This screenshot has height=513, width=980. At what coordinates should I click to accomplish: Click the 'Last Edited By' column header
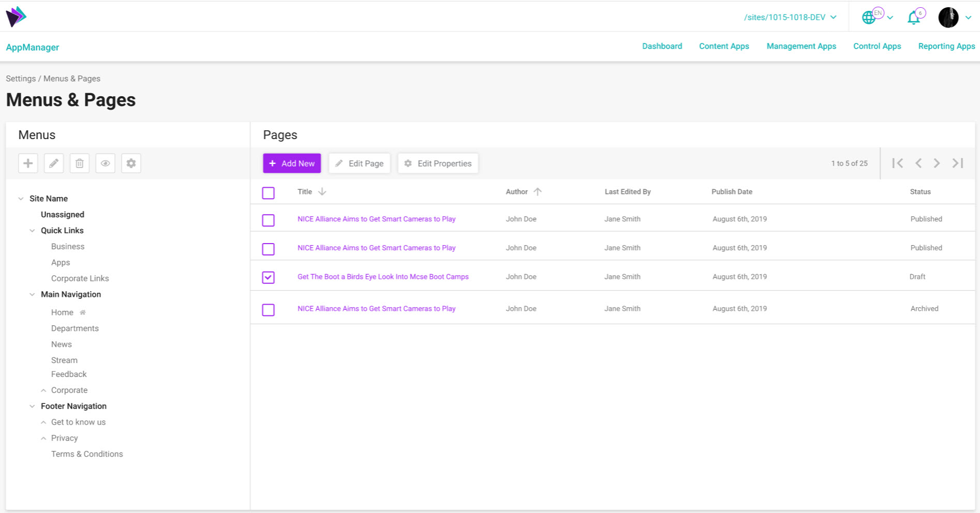628,192
